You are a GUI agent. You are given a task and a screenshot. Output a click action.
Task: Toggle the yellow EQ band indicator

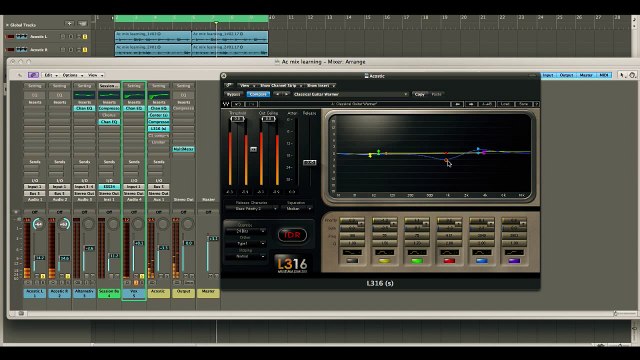pyautogui.click(x=384, y=260)
